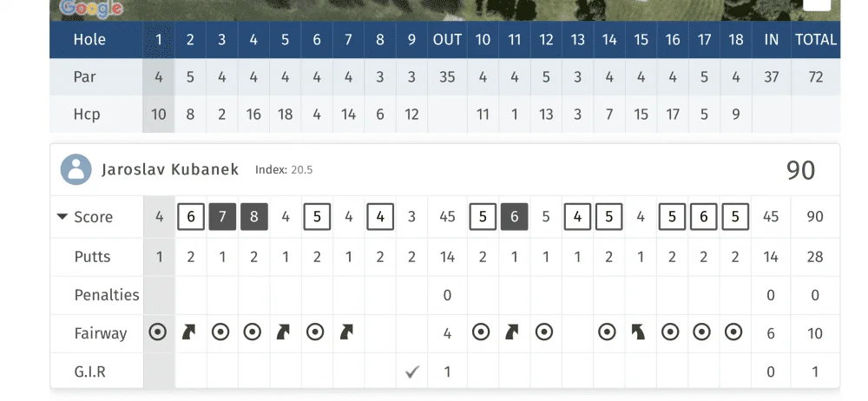
Task: Click Jaroslav Kubanek's profile avatar icon
Action: (76, 169)
